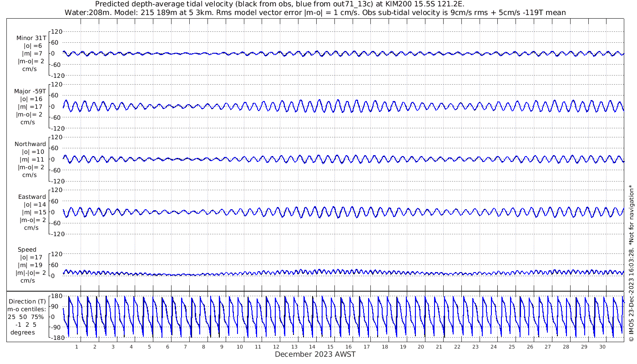Image resolution: width=637 pixels, height=364 pixels.
Task: Click '|m| =17' in the Major panel
Action: (x=31, y=106)
